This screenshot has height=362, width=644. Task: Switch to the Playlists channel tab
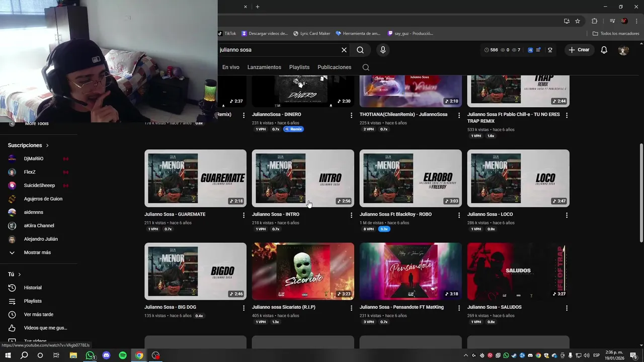click(x=299, y=67)
